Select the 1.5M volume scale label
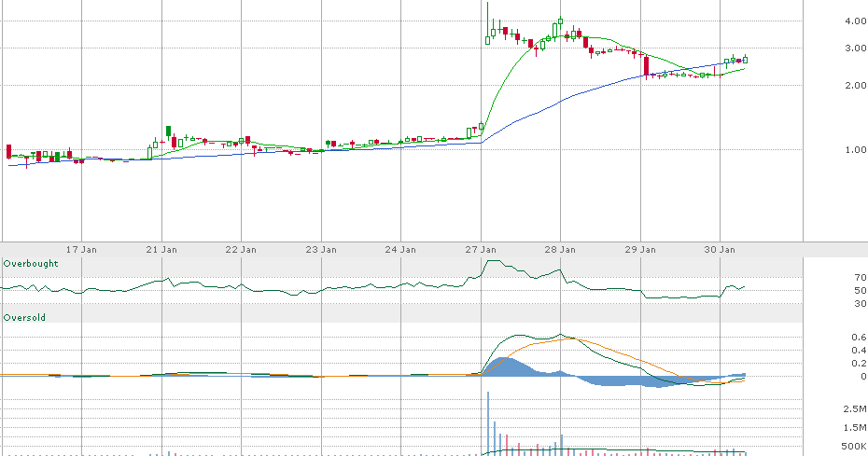The height and width of the screenshot is (456, 868). coord(855,427)
